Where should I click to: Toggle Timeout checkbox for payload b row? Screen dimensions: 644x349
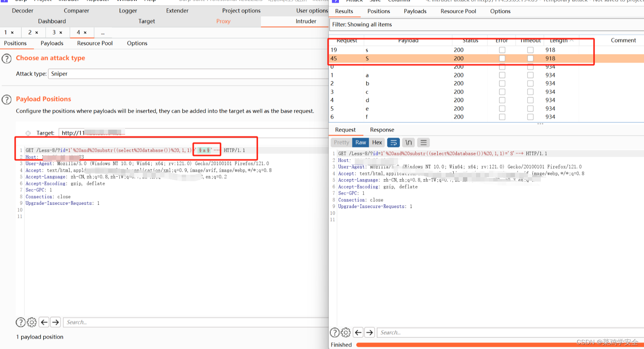[x=530, y=84]
